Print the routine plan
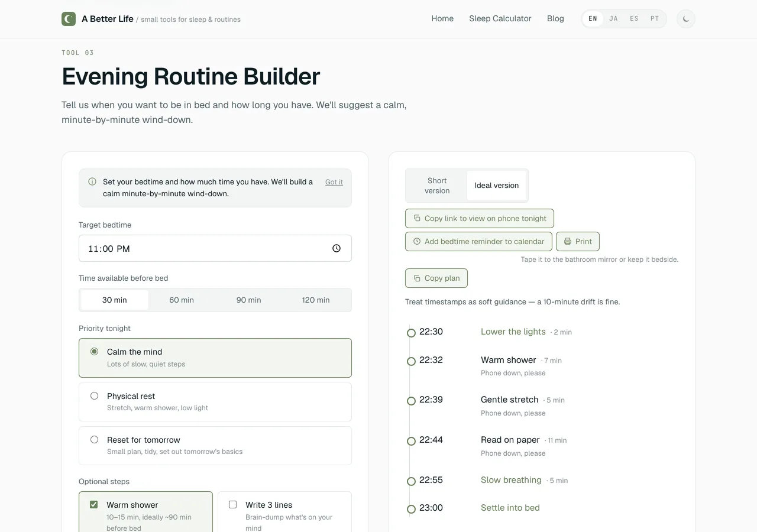Image resolution: width=757 pixels, height=532 pixels. 578,241
